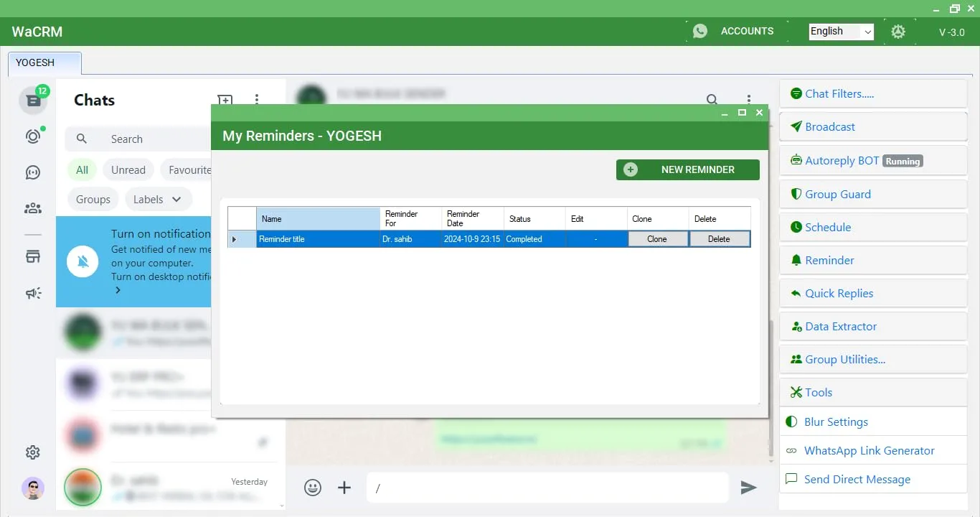Viewport: 980px width, 517px height.
Task: Expand the desktop notifications chevron
Action: (x=118, y=290)
